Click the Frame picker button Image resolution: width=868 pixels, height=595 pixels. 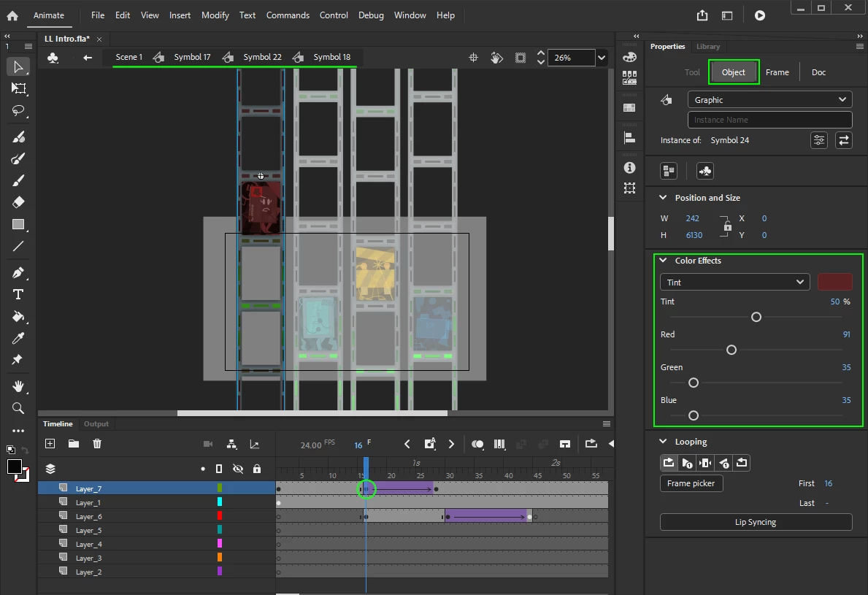691,483
